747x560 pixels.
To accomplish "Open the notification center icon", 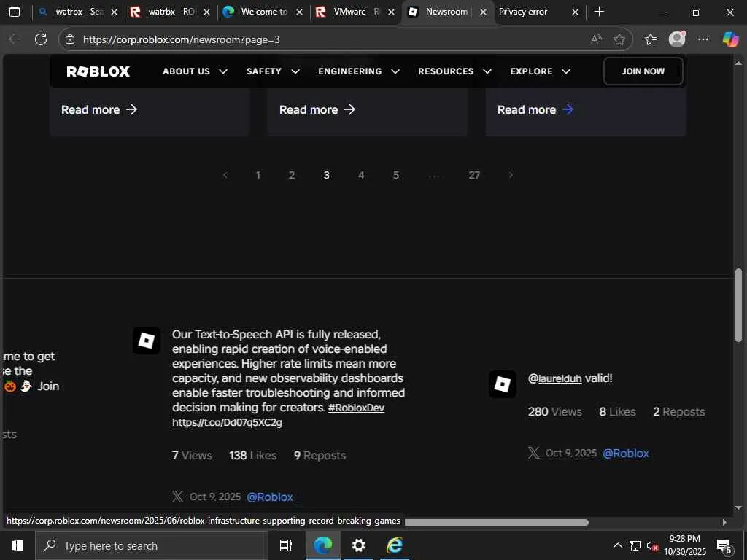I will 724,546.
